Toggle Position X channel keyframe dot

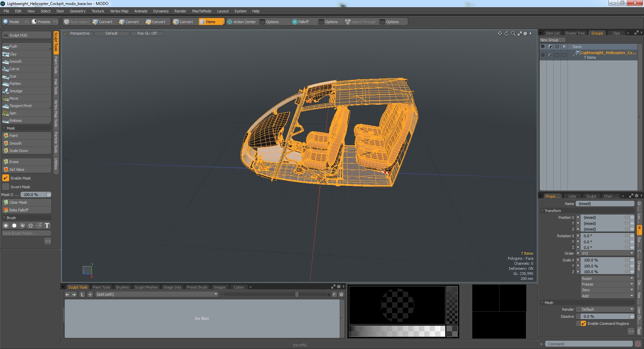(578, 217)
